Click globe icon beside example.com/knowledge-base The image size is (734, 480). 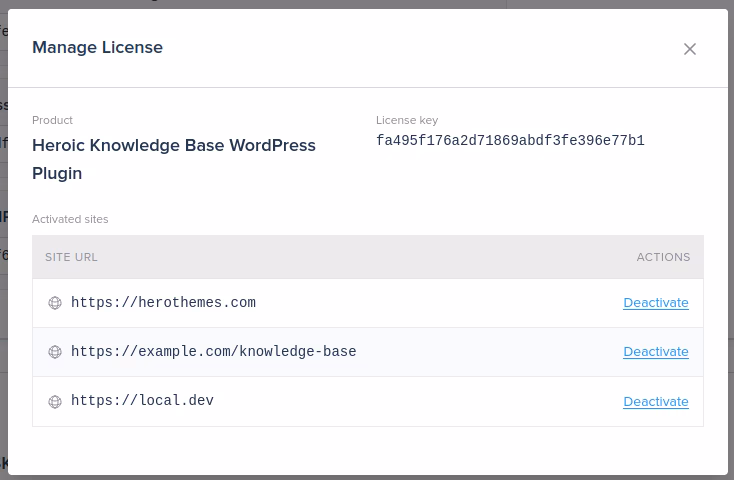pyautogui.click(x=55, y=352)
